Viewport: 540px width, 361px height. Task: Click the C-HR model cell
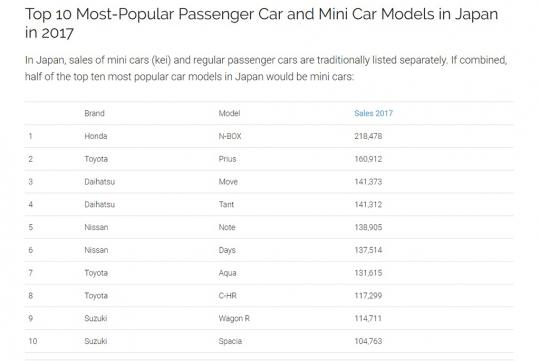point(228,296)
